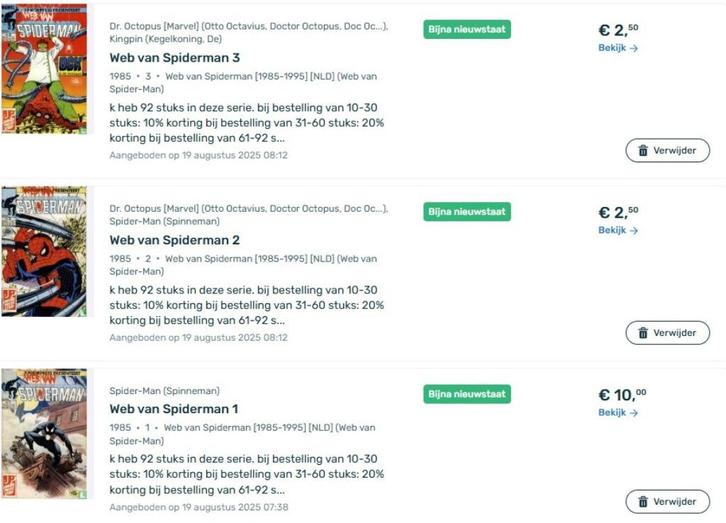Image resolution: width=726 pixels, height=523 pixels.
Task: Click Bekijk link for Web van Spiderman 3
Action: (618, 48)
